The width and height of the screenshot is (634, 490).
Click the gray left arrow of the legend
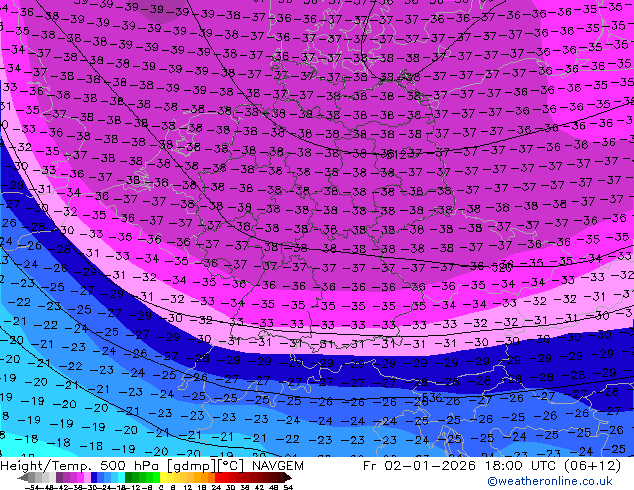[23, 477]
